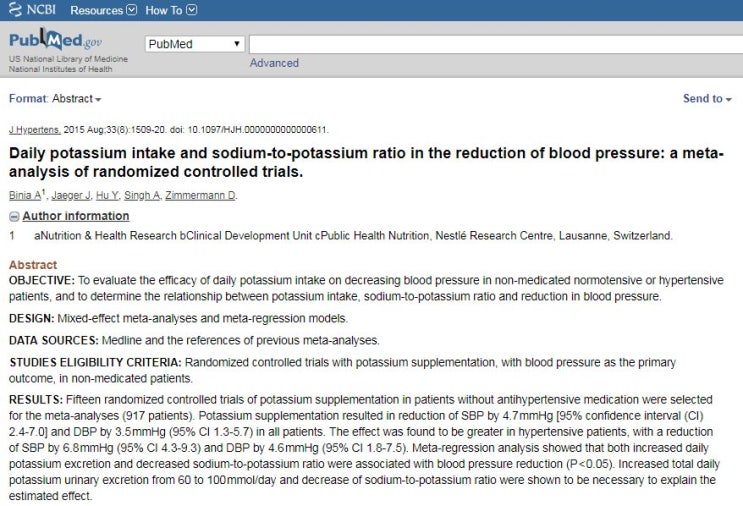Click the NCBI logo icon

[x=15, y=9]
